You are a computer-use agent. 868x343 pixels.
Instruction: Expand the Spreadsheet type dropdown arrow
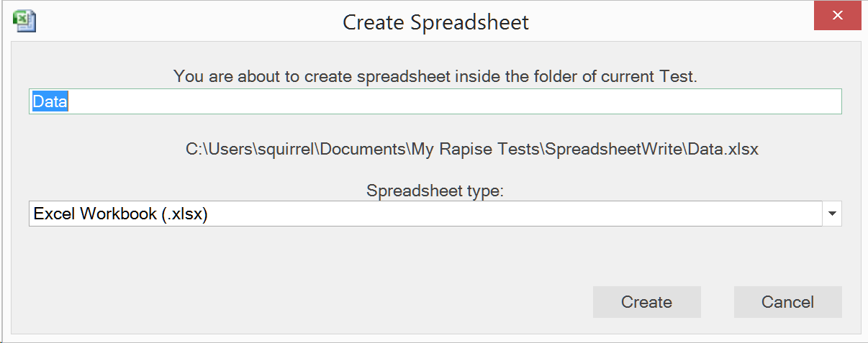832,214
